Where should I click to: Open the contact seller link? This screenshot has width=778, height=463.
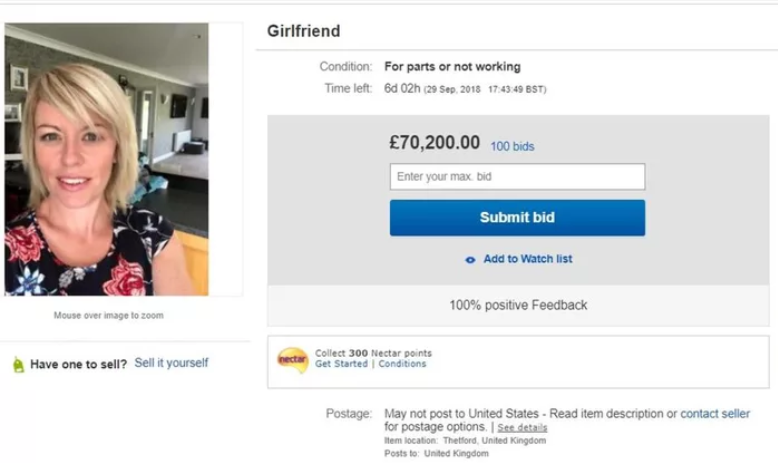714,414
